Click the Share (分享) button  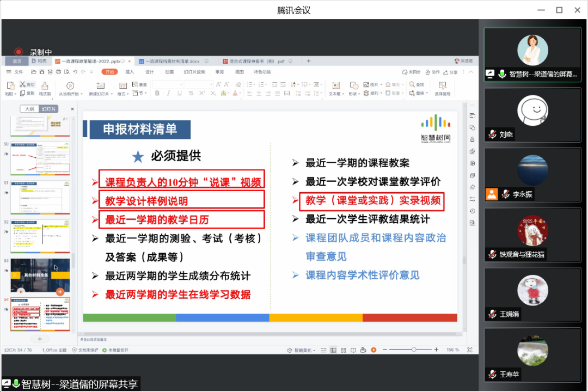[x=451, y=72]
